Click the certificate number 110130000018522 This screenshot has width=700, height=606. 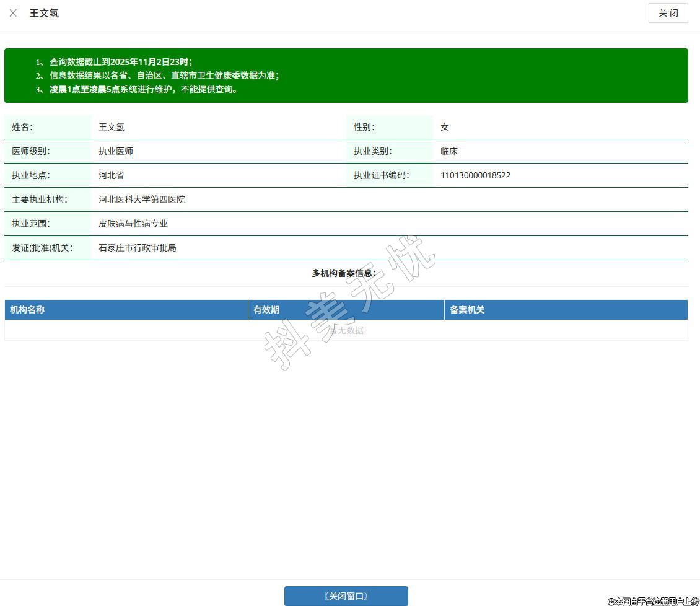(475, 175)
